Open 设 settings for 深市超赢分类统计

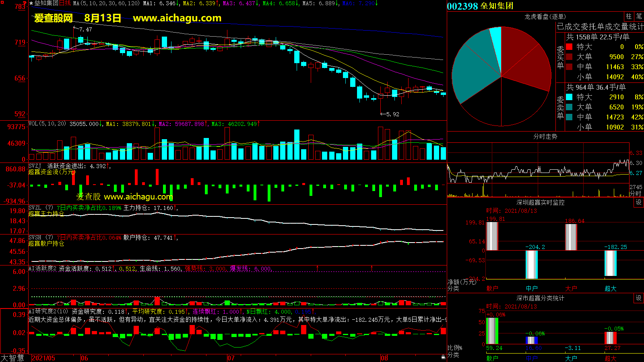(639, 298)
